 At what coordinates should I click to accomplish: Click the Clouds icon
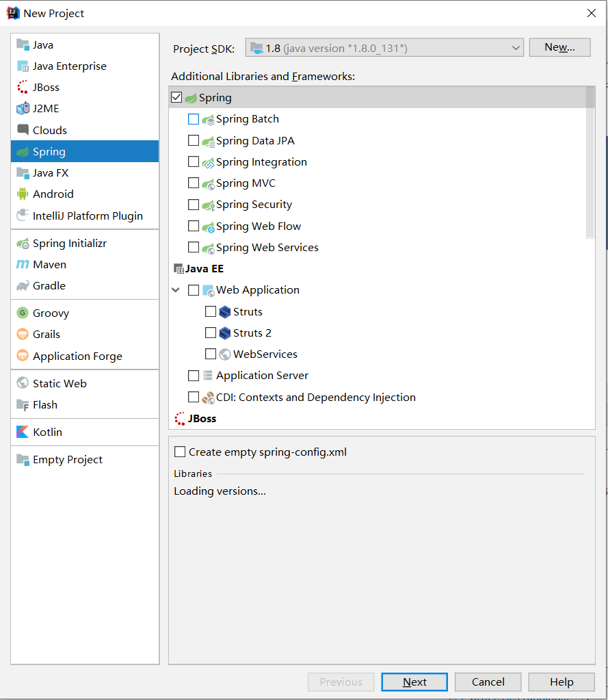tap(23, 130)
